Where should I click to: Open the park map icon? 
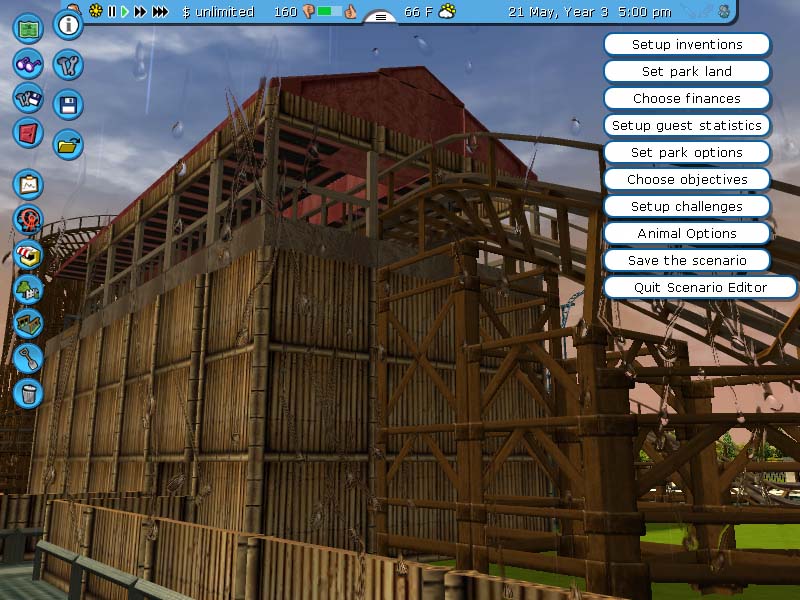tap(28, 28)
